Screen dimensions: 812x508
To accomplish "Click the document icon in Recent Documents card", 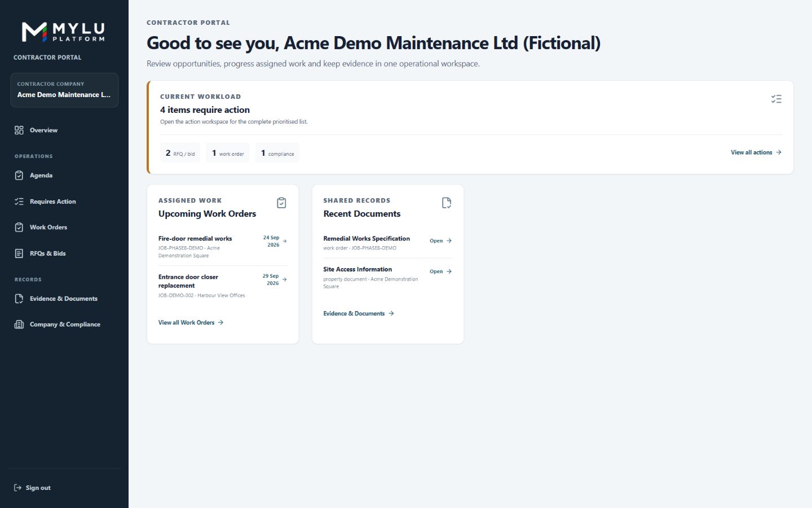I will click(x=447, y=203).
